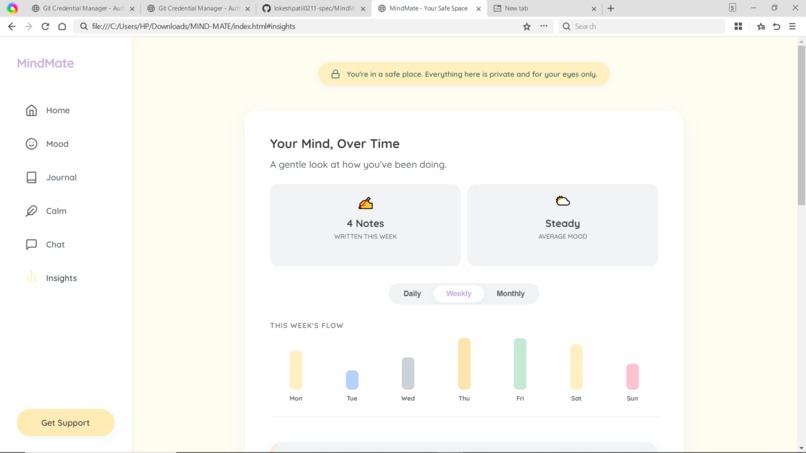Click the browser Search field
The height and width of the screenshot is (453, 806).
click(x=642, y=26)
